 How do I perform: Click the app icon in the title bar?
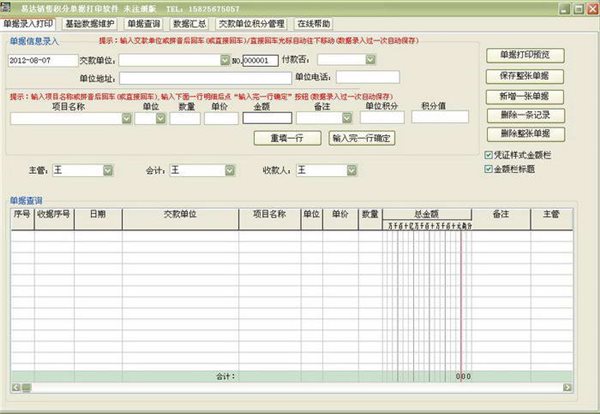[8, 7]
